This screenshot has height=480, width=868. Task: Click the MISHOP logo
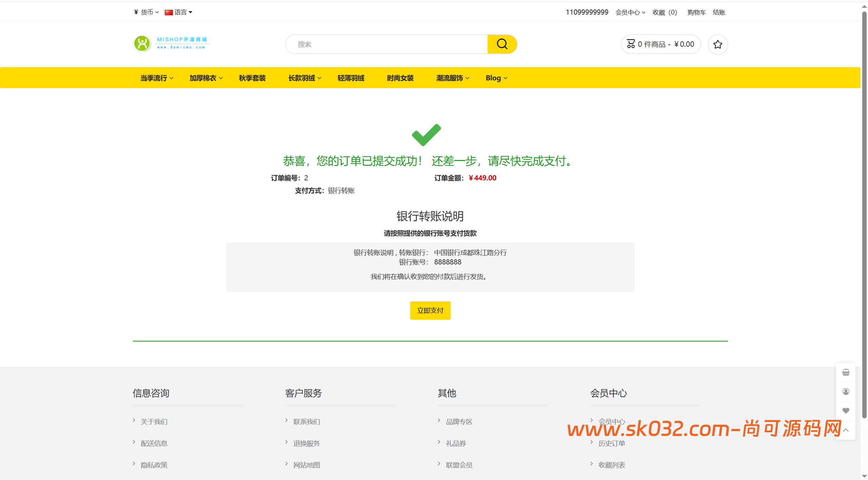click(171, 43)
